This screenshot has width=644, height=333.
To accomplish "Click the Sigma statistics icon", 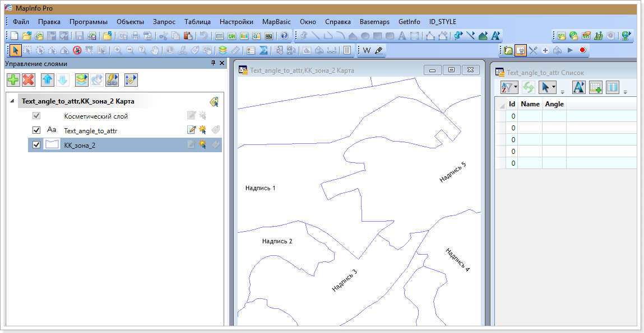I will point(263,50).
